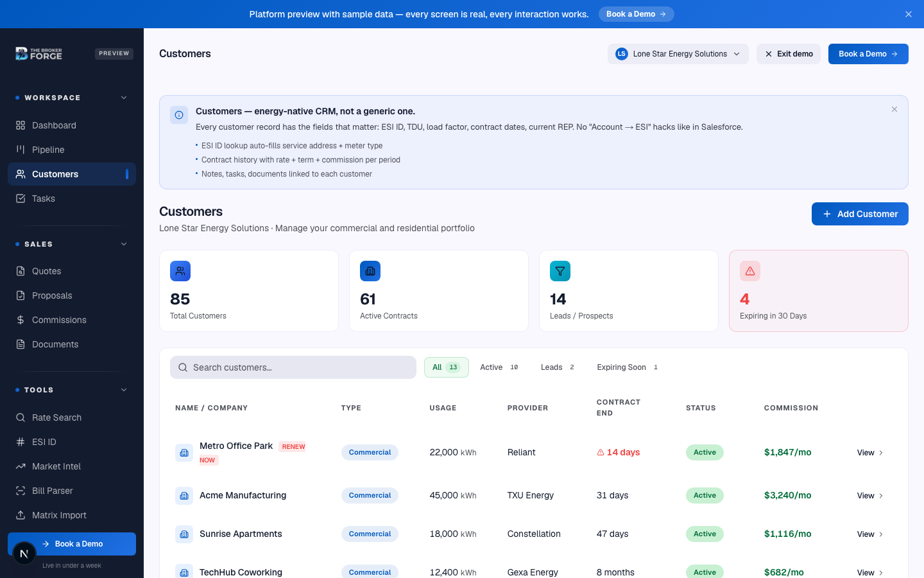Click the Acme Manufacturing building icon
Viewport: 924px width, 578px height.
184,496
